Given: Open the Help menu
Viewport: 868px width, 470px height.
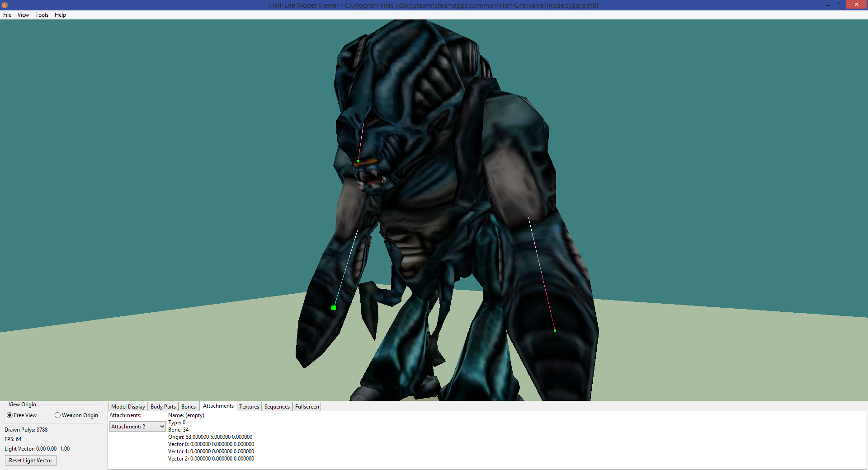Looking at the screenshot, I should (x=60, y=15).
